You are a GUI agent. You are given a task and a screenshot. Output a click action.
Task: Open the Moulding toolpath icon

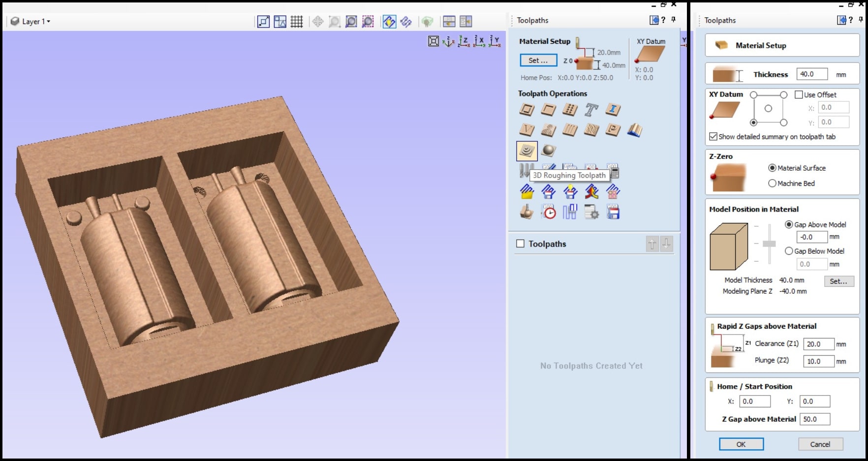pyautogui.click(x=634, y=130)
